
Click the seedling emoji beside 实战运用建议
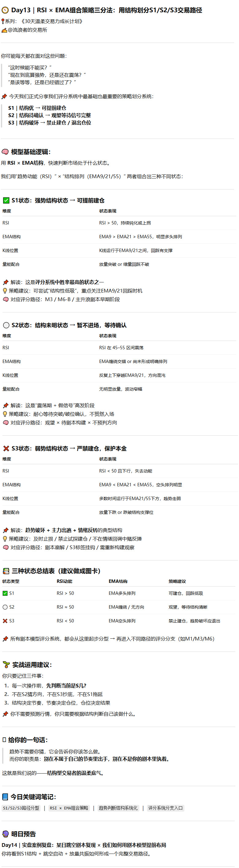point(6,665)
